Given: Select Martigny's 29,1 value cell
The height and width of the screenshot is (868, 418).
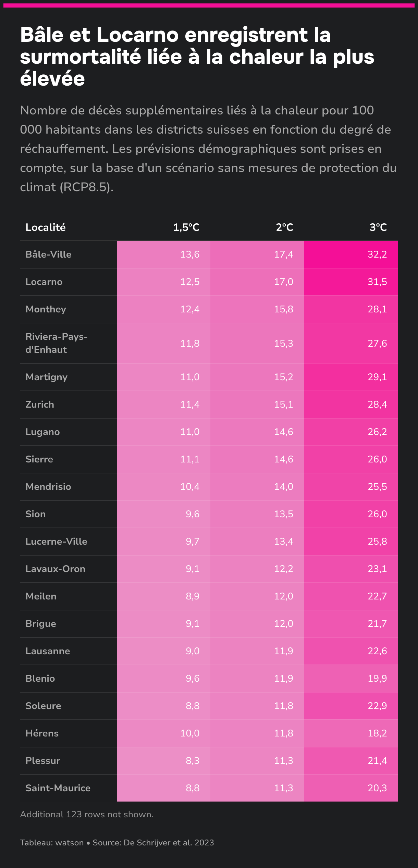Looking at the screenshot, I should (x=377, y=377).
